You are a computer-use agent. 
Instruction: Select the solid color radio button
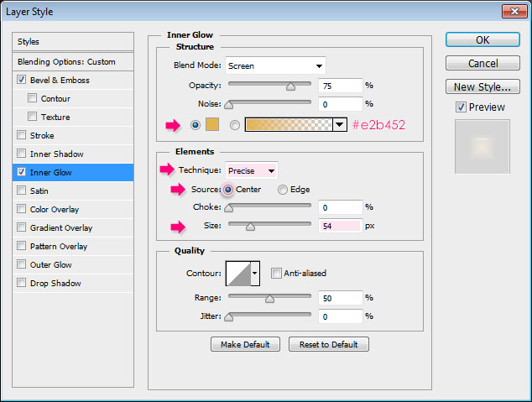point(196,125)
